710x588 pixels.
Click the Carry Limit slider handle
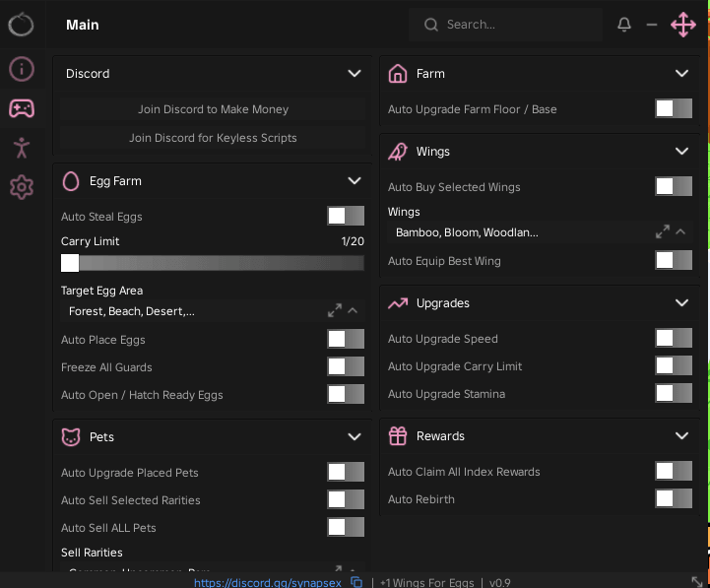pyautogui.click(x=70, y=263)
